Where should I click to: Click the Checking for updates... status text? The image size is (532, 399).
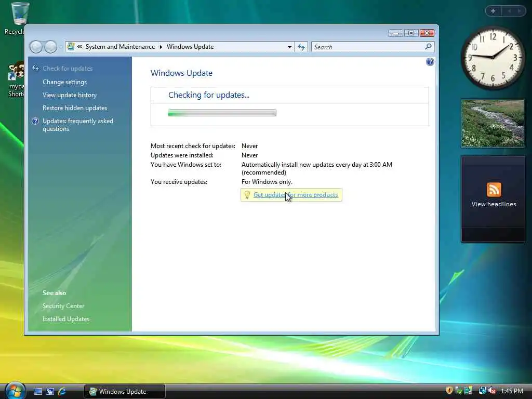coord(209,95)
